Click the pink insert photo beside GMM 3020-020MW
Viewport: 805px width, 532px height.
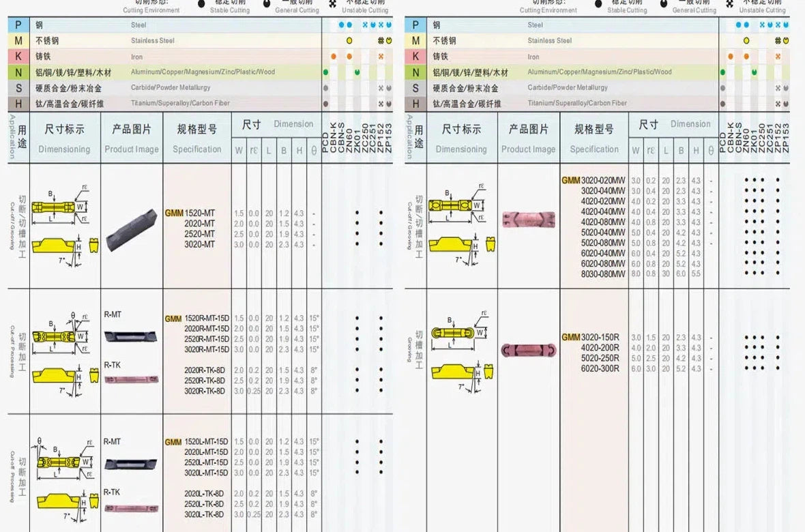click(x=528, y=219)
